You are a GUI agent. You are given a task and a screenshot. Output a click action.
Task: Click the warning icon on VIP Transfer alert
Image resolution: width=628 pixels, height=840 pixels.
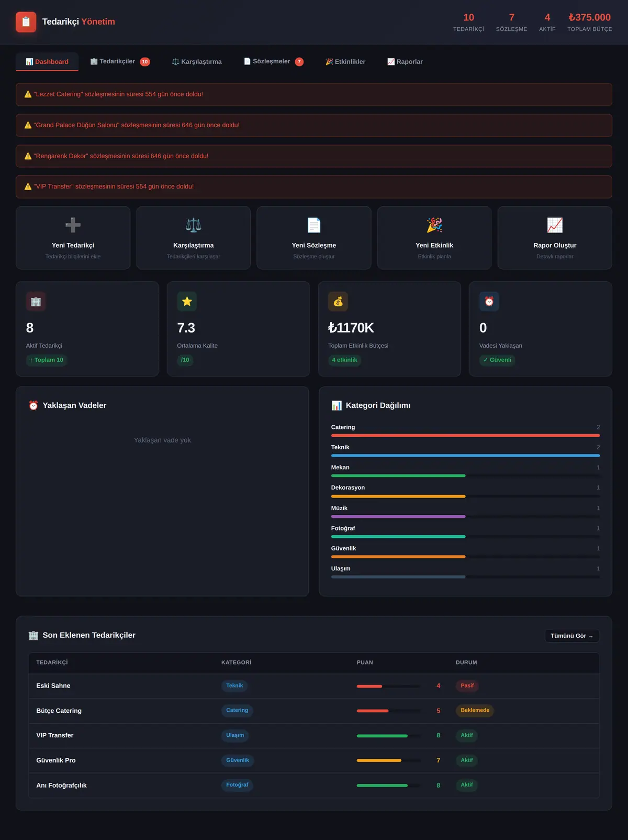(28, 186)
